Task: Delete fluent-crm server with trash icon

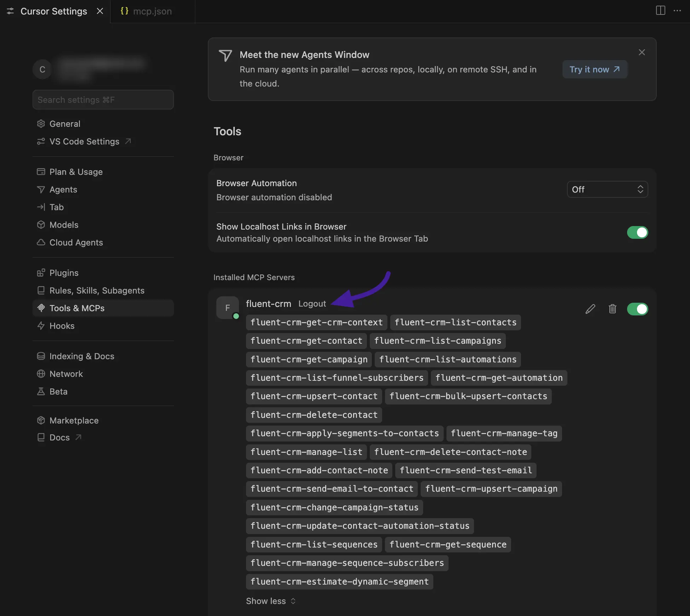Action: click(613, 309)
